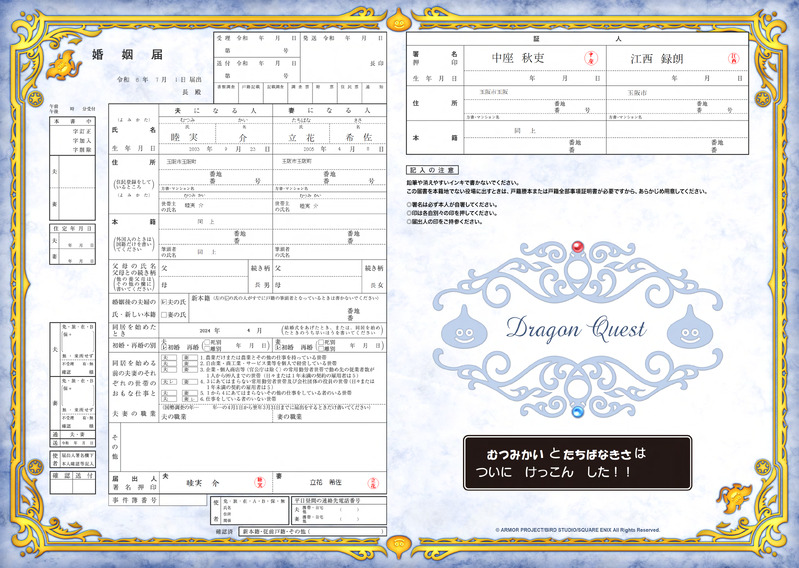
Task: Click the husband's address 玉阪市玉阪町
Action: pos(182,161)
